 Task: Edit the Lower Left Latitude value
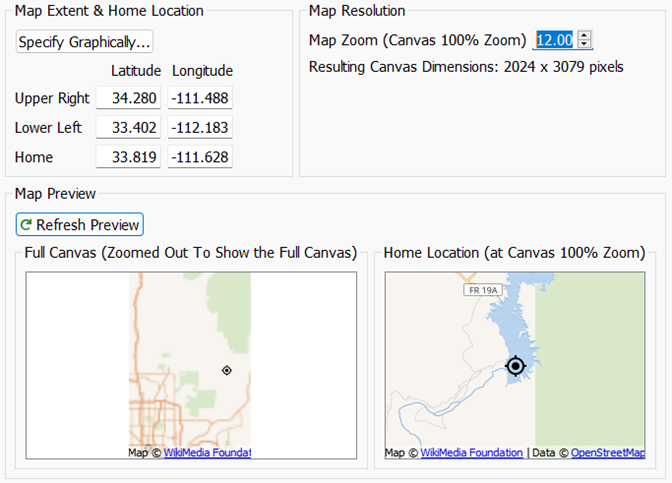pyautogui.click(x=128, y=128)
